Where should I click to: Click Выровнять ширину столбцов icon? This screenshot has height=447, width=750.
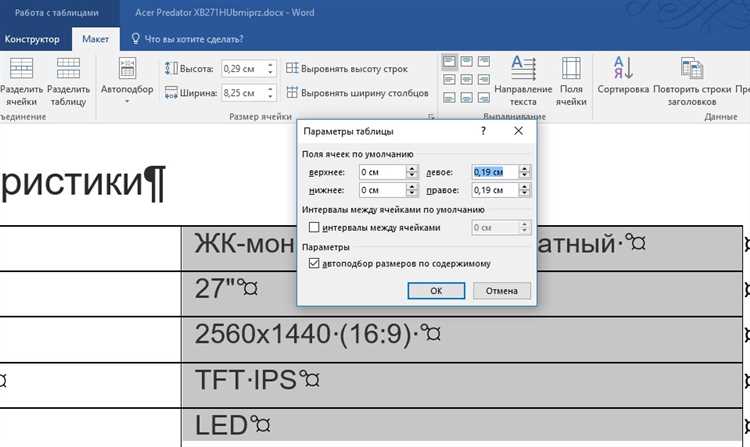point(356,93)
